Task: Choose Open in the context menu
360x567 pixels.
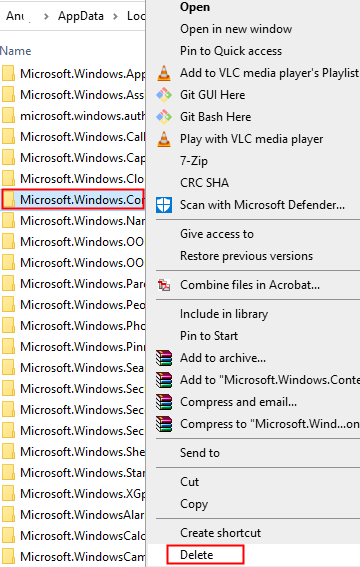Action: point(195,7)
